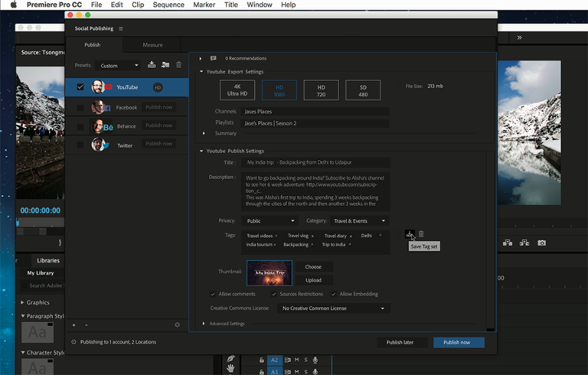Click the minus icon to remove account

pyautogui.click(x=87, y=325)
